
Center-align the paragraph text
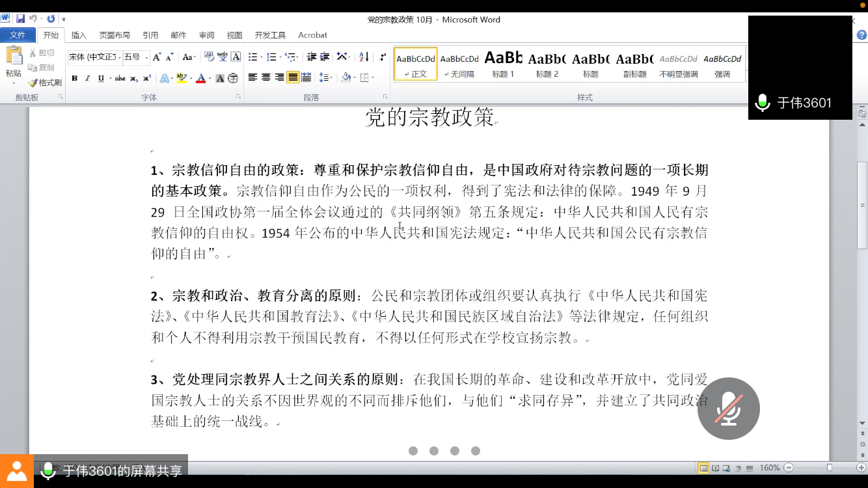[x=266, y=78]
